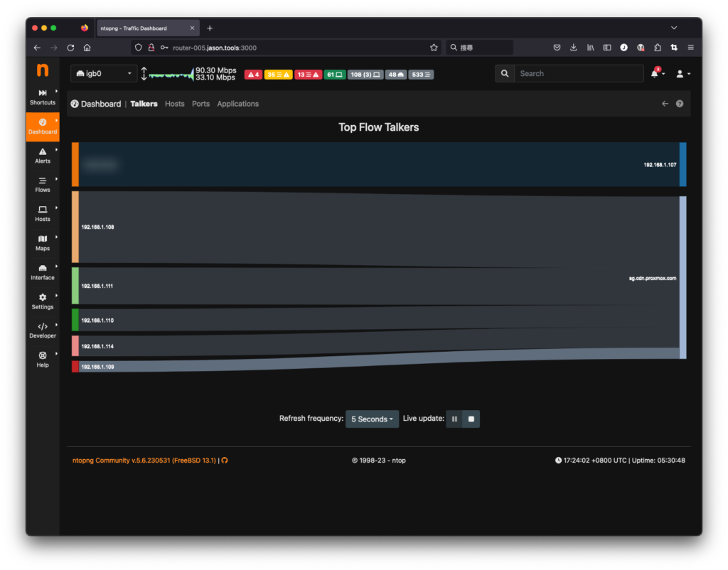Image resolution: width=728 pixels, height=570 pixels.
Task: Go to the Firefox home page
Action: tap(87, 48)
